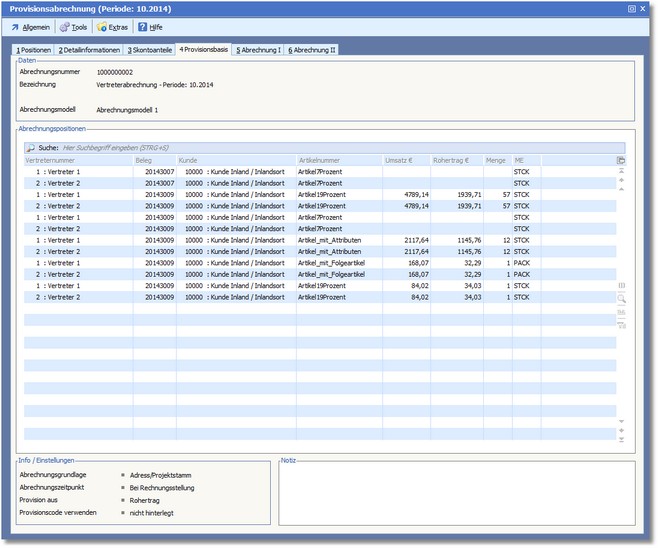This screenshot has height=548, width=658.
Task: Click the Extras folder icon
Action: coord(101,27)
